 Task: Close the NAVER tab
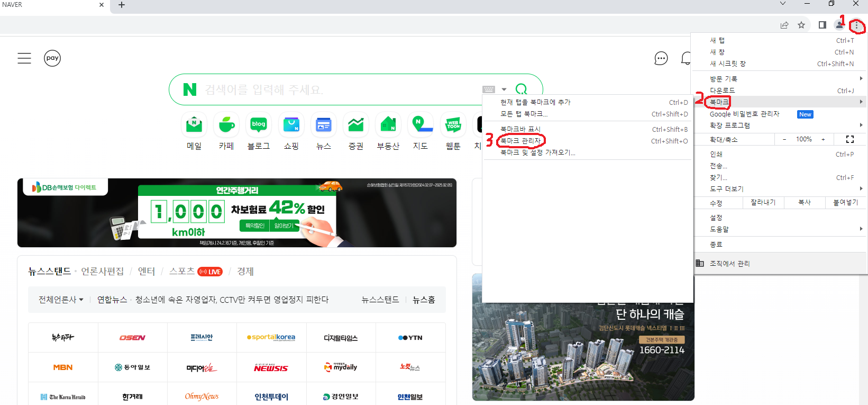tap(102, 5)
